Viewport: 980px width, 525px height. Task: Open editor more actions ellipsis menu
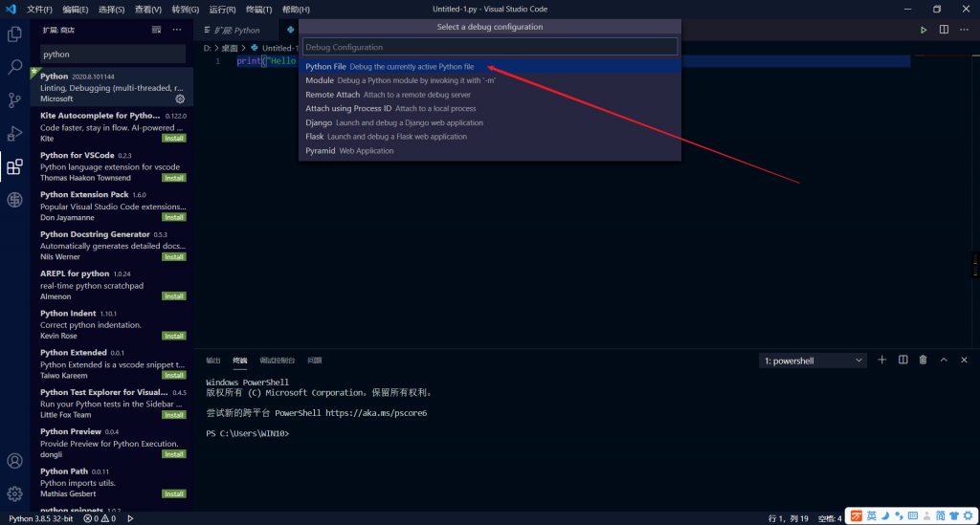click(965, 30)
